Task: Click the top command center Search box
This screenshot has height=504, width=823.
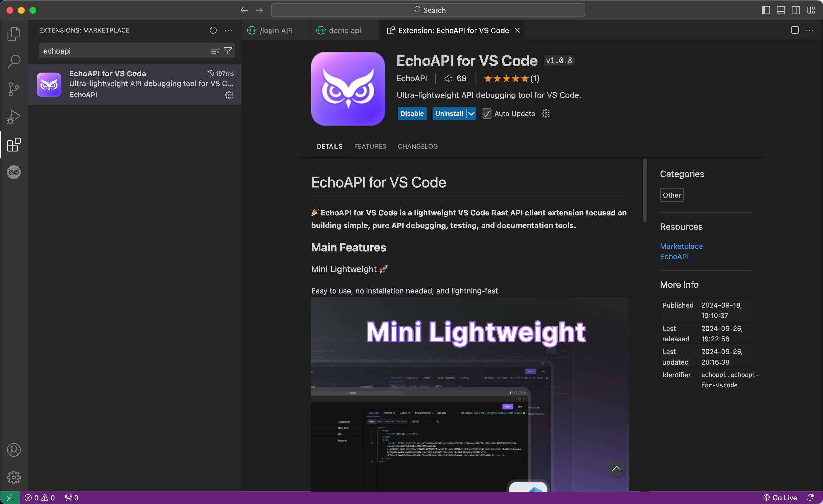Action: pos(428,10)
